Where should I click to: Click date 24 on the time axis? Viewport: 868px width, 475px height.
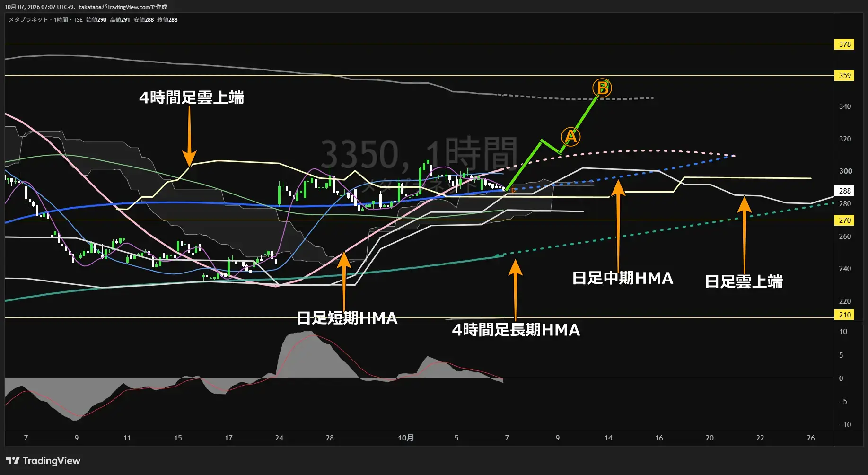coord(279,438)
